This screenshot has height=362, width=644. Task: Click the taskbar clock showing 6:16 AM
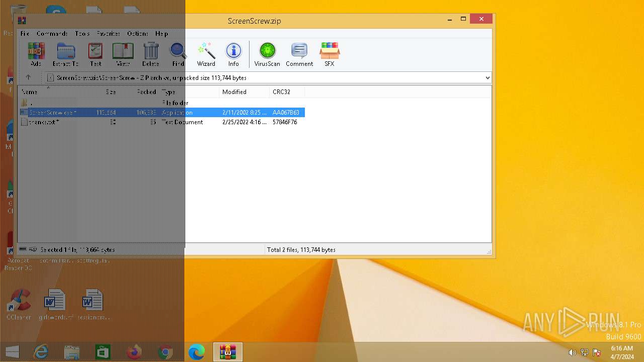(x=622, y=352)
